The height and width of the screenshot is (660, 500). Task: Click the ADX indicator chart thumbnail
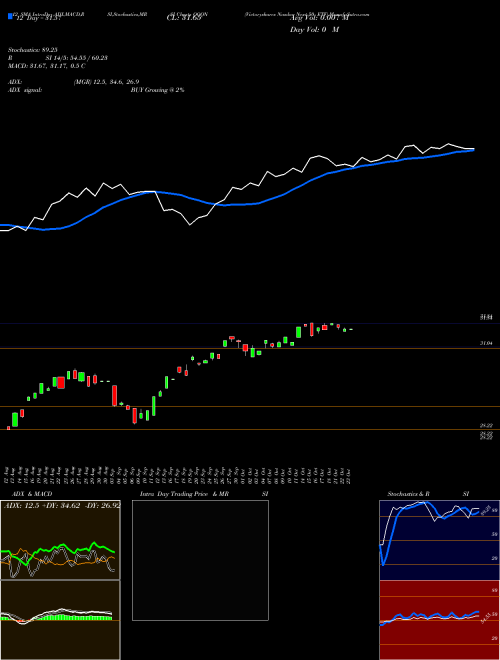60,540
